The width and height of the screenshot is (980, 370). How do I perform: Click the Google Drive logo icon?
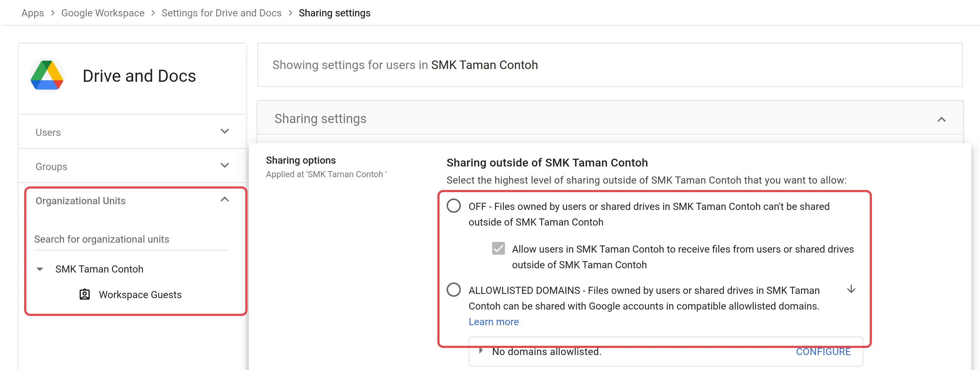click(x=47, y=76)
